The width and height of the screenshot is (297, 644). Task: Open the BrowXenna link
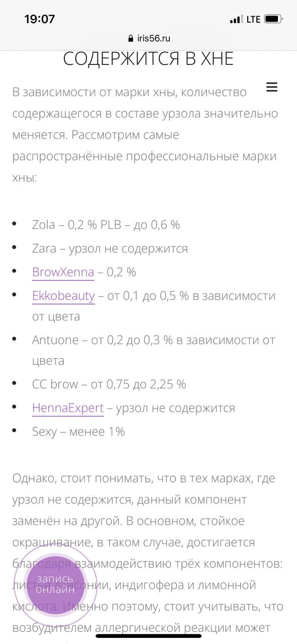[x=63, y=272]
